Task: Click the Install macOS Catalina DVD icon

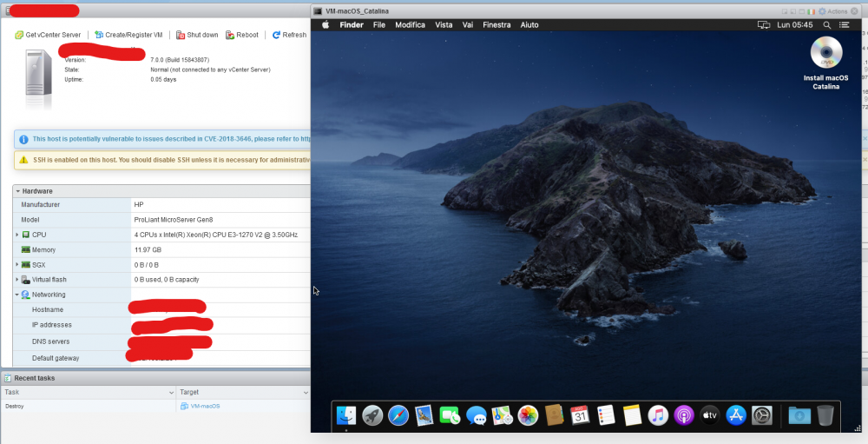Action: (x=826, y=54)
